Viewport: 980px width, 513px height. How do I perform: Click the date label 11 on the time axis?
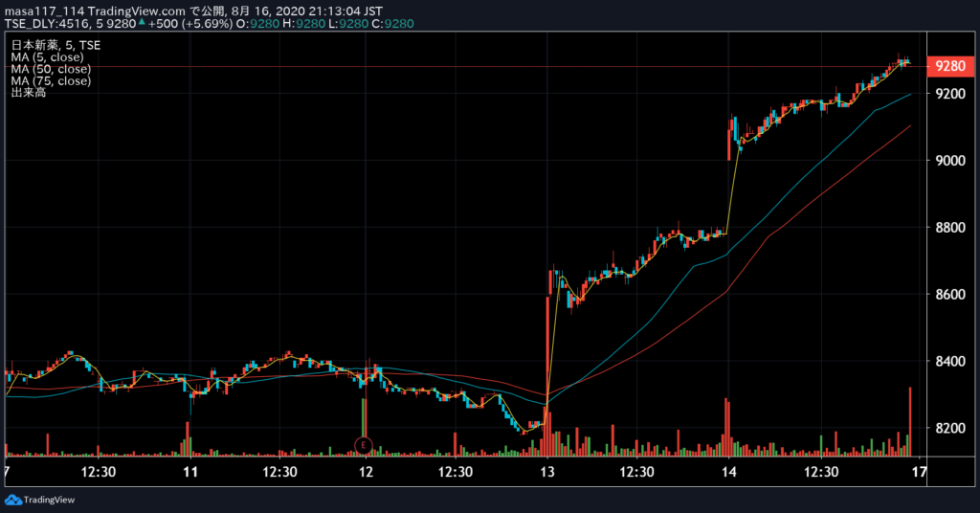click(x=190, y=472)
